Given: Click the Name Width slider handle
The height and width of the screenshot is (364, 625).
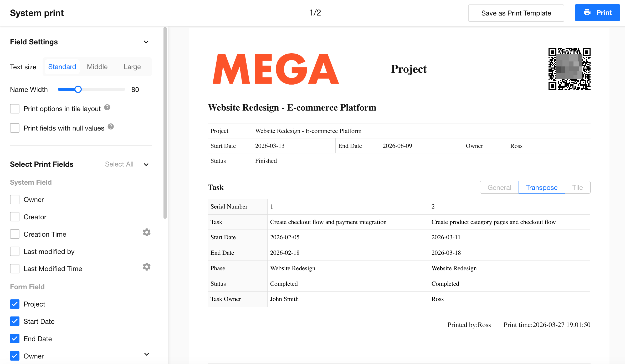Looking at the screenshot, I should pos(78,90).
